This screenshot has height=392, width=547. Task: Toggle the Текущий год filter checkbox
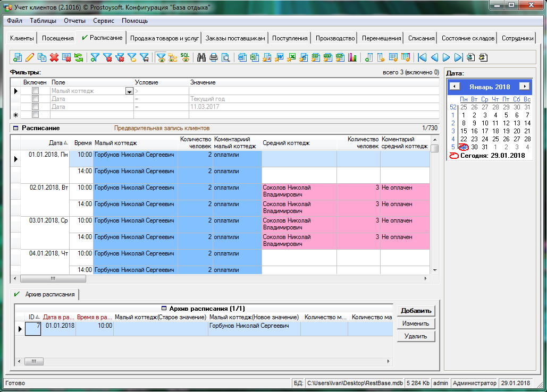click(x=36, y=99)
